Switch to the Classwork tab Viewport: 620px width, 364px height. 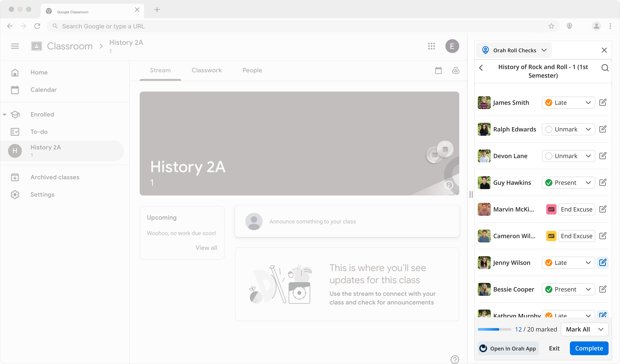click(x=206, y=70)
